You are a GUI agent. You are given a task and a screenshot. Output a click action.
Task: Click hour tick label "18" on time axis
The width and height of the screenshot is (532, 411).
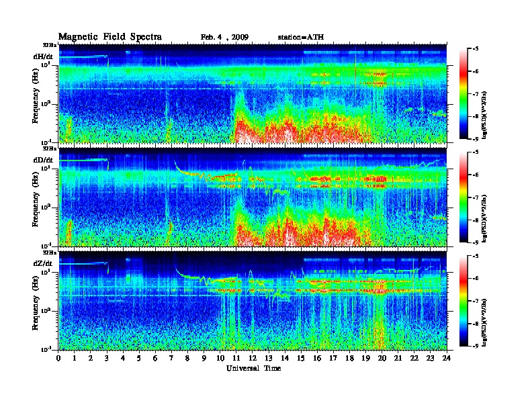[349, 359]
